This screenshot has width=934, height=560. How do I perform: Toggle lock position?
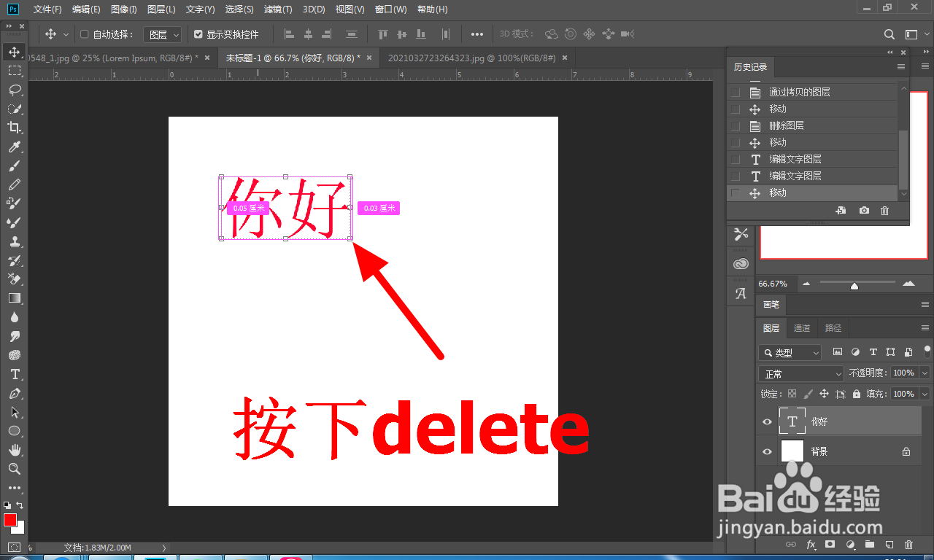[824, 394]
